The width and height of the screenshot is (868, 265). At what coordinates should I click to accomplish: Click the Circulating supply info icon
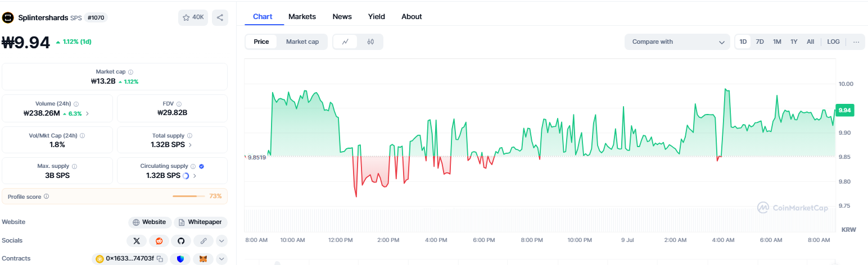pos(193,166)
